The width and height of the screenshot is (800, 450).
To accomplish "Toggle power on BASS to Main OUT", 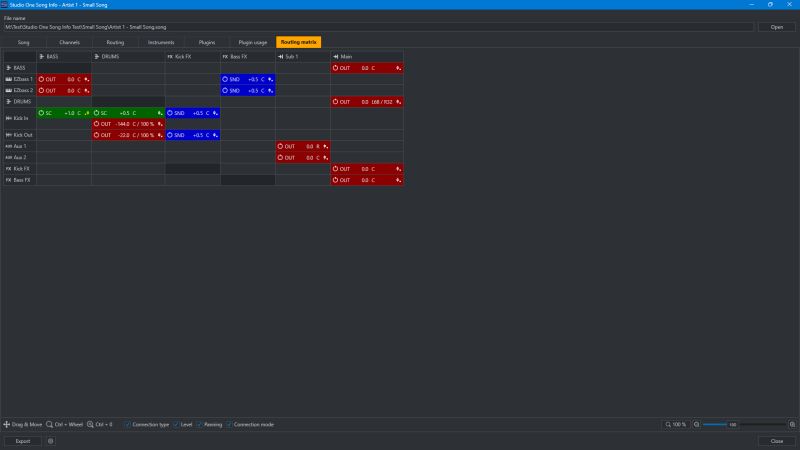I will point(335,68).
